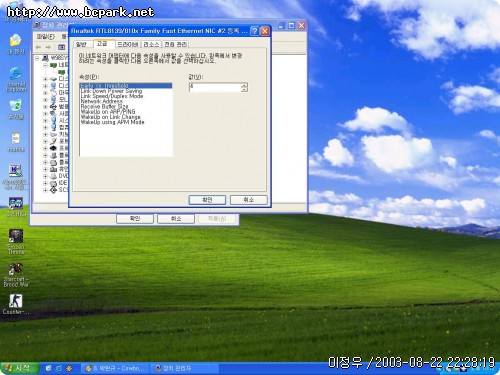Click the help question mark button in the NIC dialog
The width and height of the screenshot is (500, 375).
coord(254,31)
